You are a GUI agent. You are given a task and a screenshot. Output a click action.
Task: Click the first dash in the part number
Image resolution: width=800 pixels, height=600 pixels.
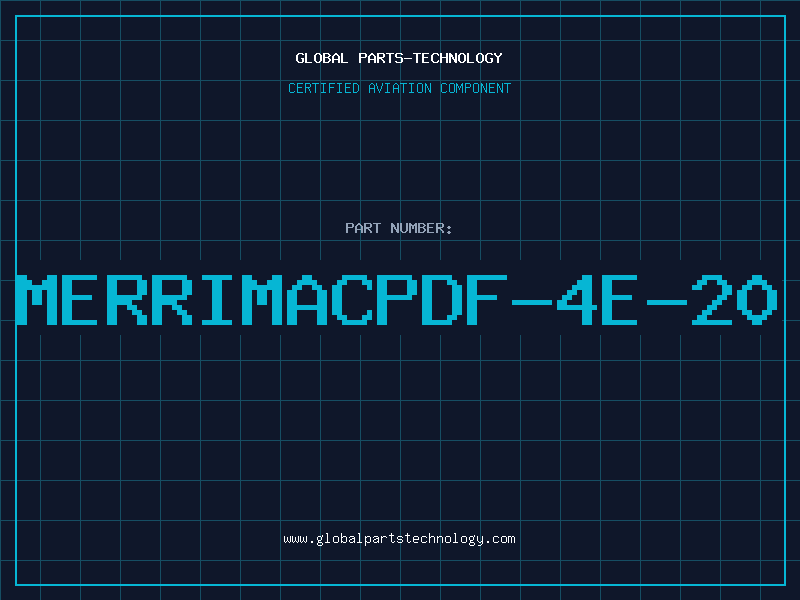click(532, 302)
